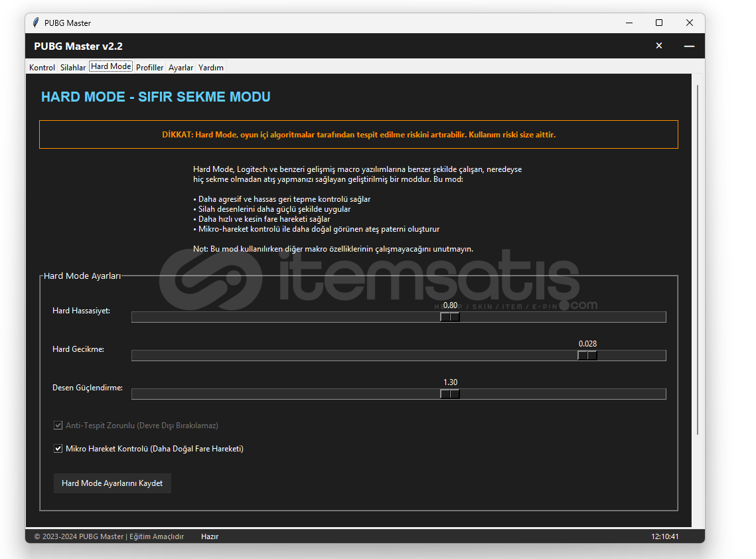Click the PUBG Master feather title icon
The height and width of the screenshot is (559, 756).
click(36, 23)
